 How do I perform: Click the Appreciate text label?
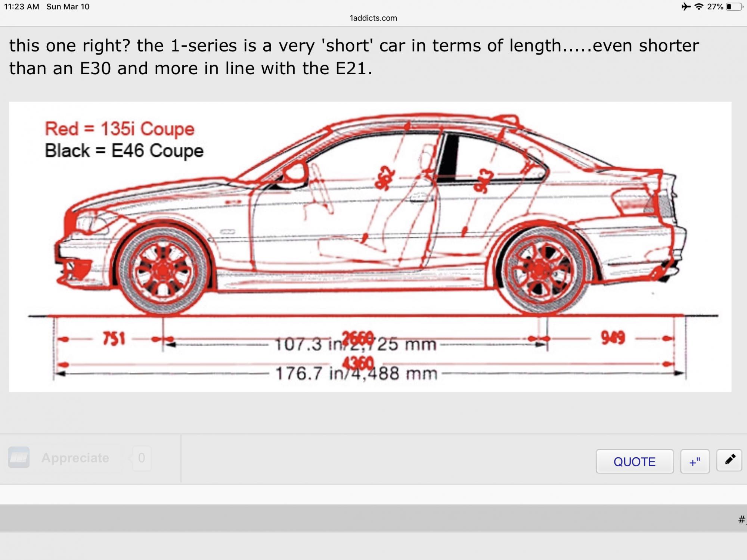(75, 458)
